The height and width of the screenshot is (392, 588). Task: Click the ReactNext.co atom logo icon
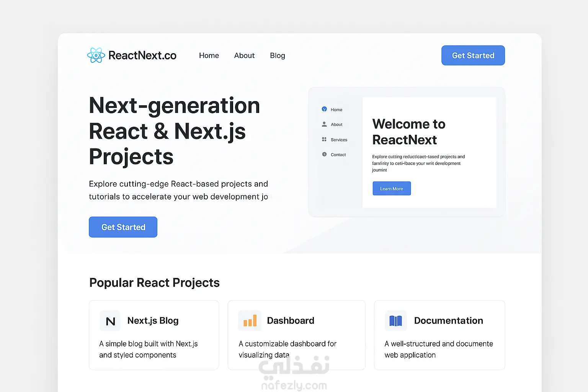pos(96,56)
